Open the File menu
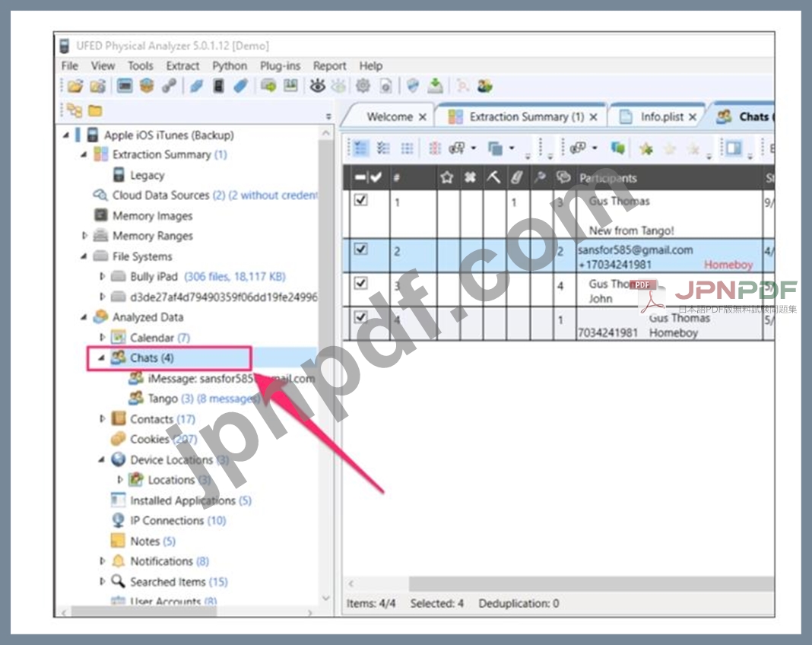 69,66
